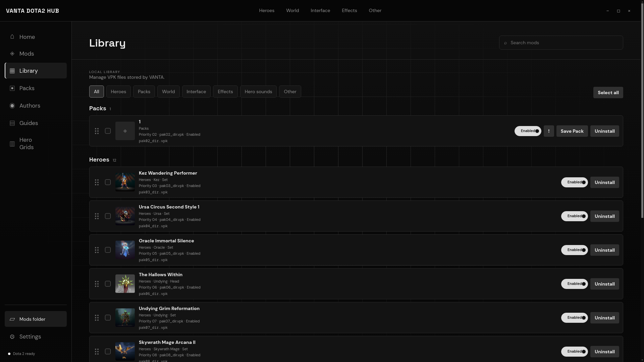Open the Heroes top menu
This screenshot has height=362, width=644.
pos(267,11)
